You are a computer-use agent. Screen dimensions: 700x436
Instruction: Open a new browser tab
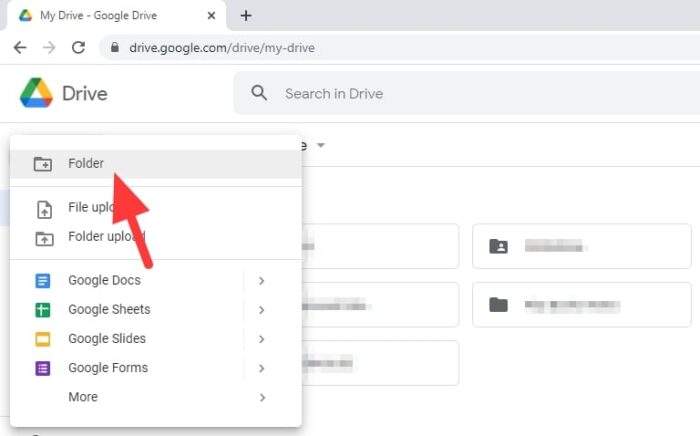tap(246, 16)
